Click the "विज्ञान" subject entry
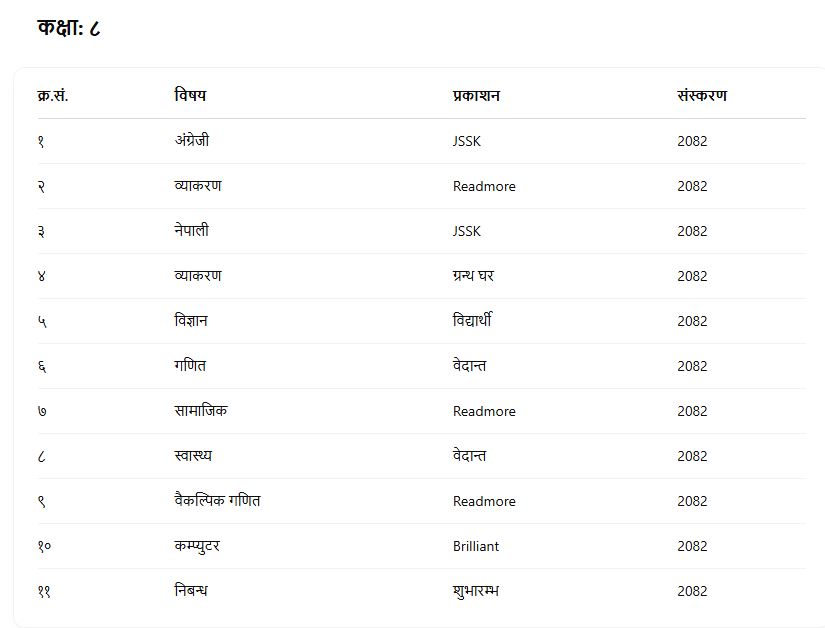Viewport: 825px width, 628px height. point(190,321)
